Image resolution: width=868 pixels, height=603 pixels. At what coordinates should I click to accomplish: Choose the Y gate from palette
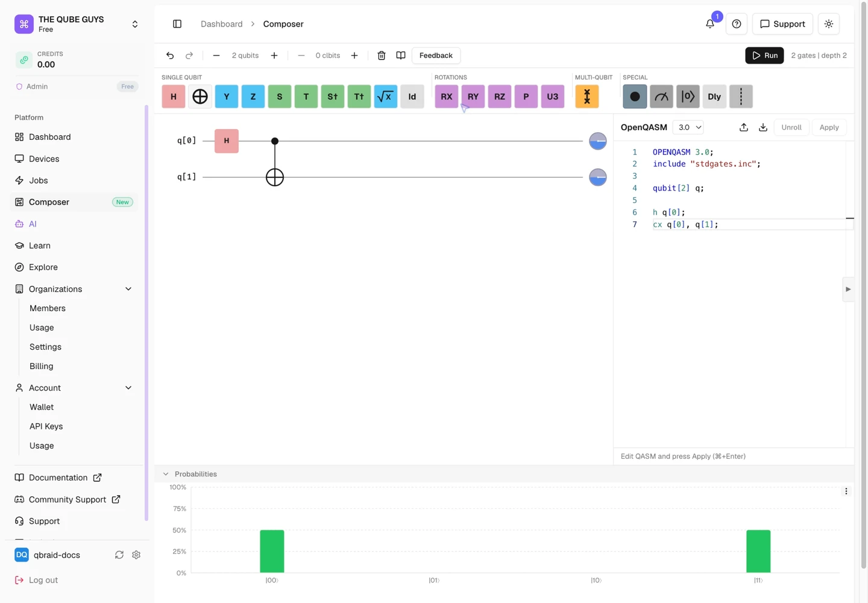(227, 96)
